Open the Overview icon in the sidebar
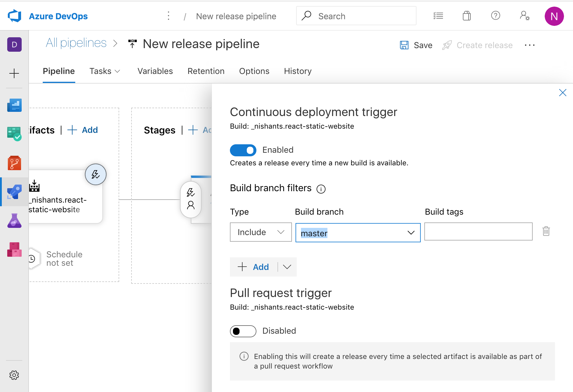Viewport: 573px width, 392px height. point(14,105)
